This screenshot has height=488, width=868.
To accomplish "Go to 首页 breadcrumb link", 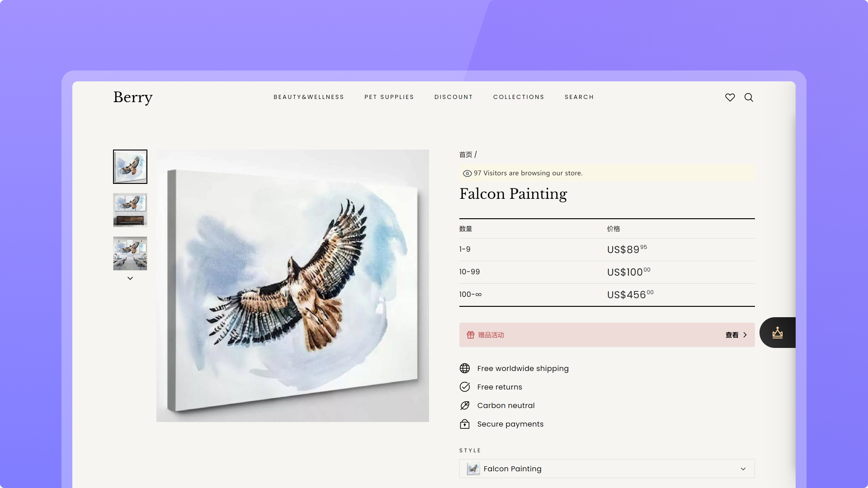I will 466,155.
